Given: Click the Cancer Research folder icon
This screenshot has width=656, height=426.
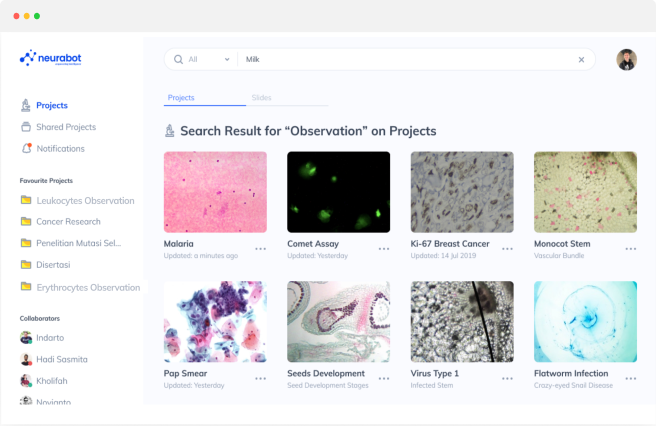Looking at the screenshot, I should 26,221.
